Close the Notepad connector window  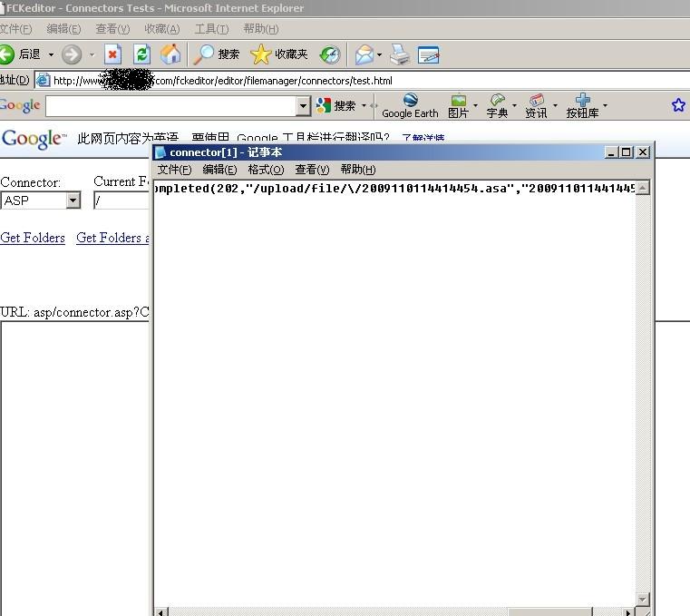pyautogui.click(x=643, y=152)
